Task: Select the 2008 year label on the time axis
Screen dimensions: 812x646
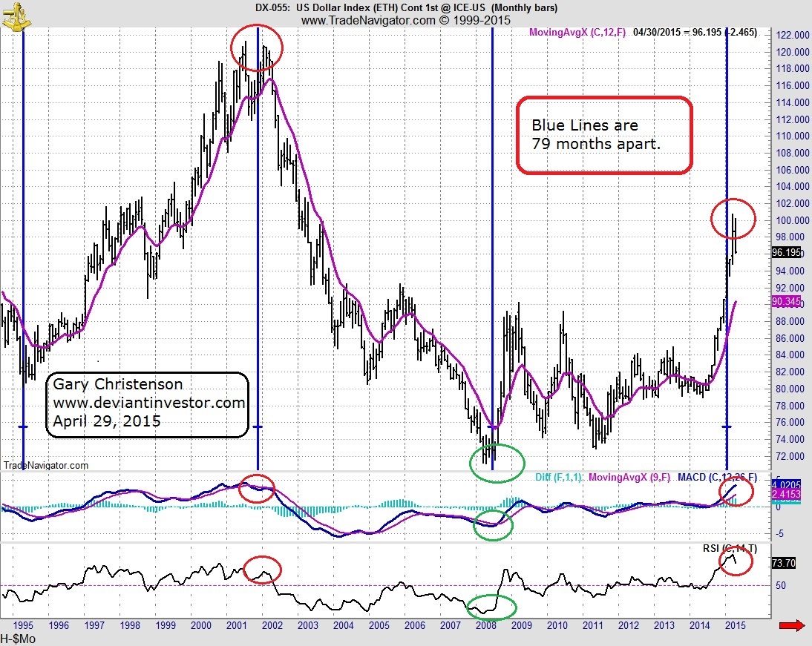Action: click(x=485, y=625)
